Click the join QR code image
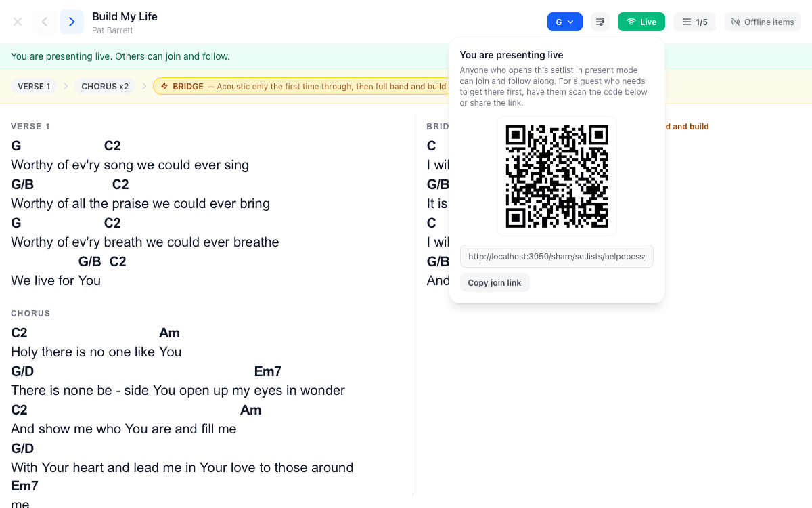 [x=557, y=176]
